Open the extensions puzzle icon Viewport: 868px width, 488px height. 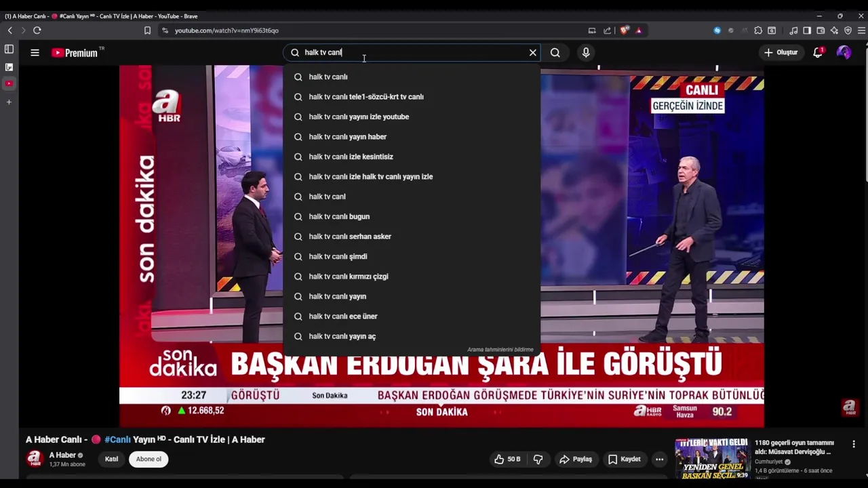[758, 30]
